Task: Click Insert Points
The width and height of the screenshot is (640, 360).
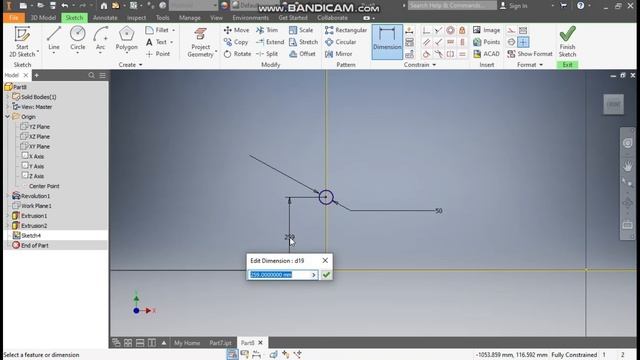Action: tap(486, 42)
